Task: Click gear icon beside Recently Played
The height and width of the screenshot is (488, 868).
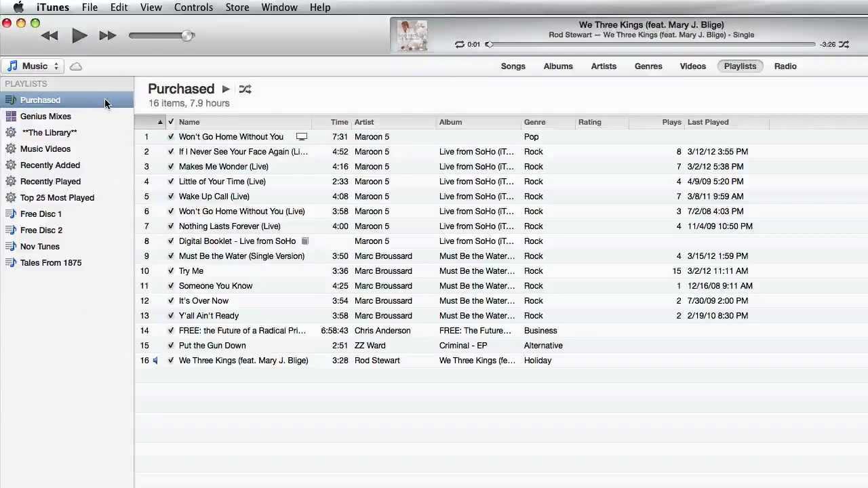Action: pos(11,182)
